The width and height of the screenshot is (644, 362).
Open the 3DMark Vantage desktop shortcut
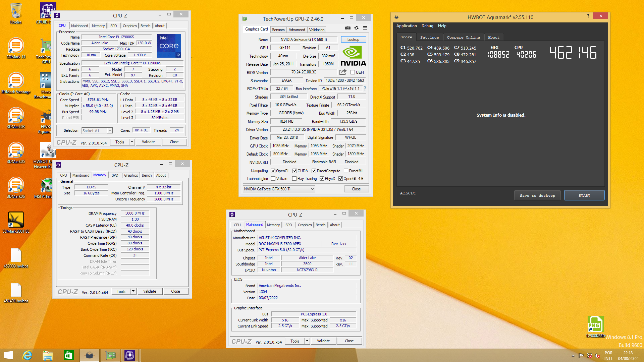[x=16, y=83]
